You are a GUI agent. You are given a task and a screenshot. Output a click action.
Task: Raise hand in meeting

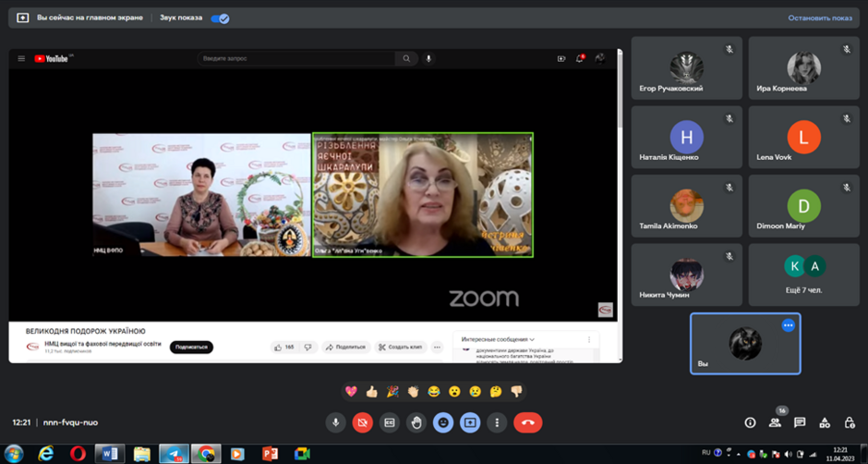416,422
